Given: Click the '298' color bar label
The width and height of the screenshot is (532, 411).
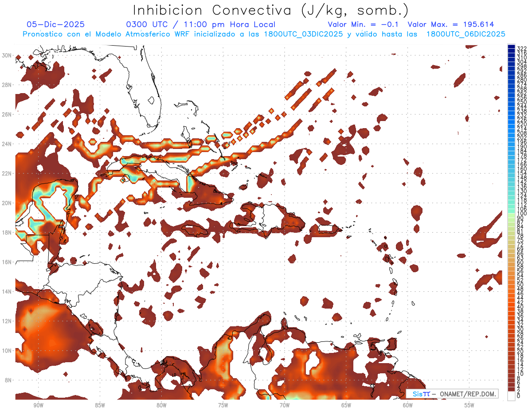Looking at the screenshot, I should coord(522,66).
